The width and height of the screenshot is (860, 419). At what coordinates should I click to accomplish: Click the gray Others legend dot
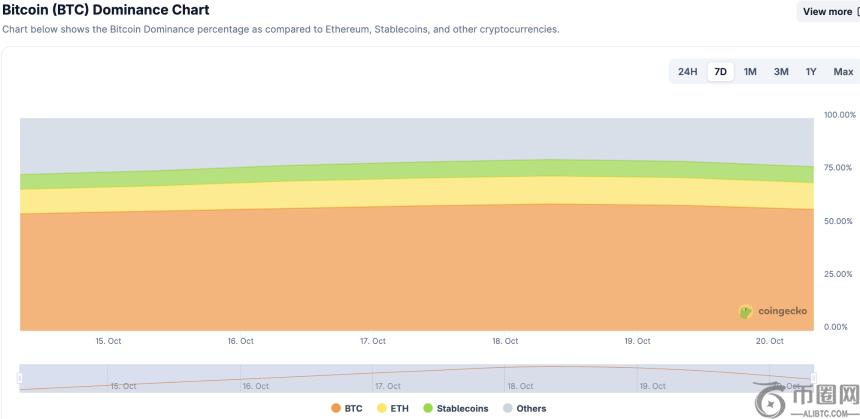tap(508, 409)
